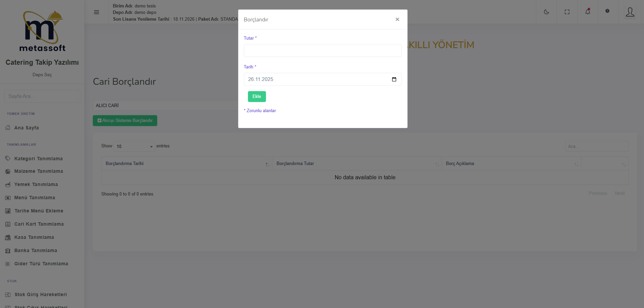The image size is (644, 308).
Task: Click Kategori Tanımlama tag icon
Action: (8, 159)
